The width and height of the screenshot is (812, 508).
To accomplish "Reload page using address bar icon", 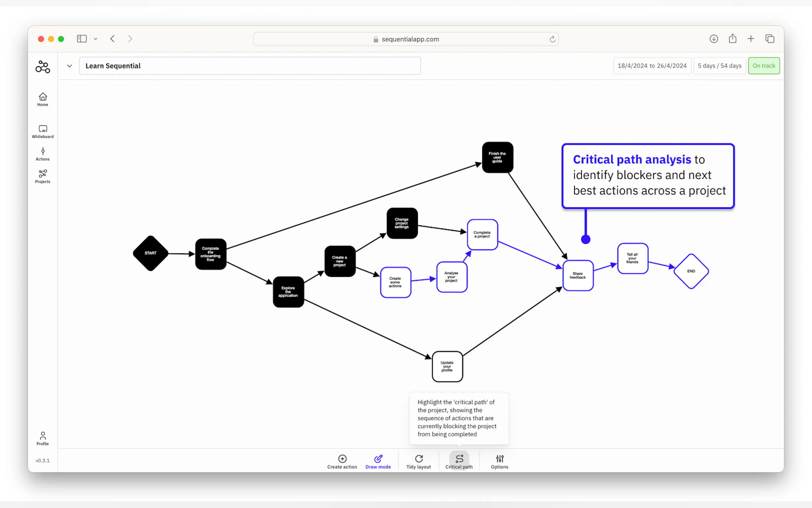I will [x=552, y=39].
